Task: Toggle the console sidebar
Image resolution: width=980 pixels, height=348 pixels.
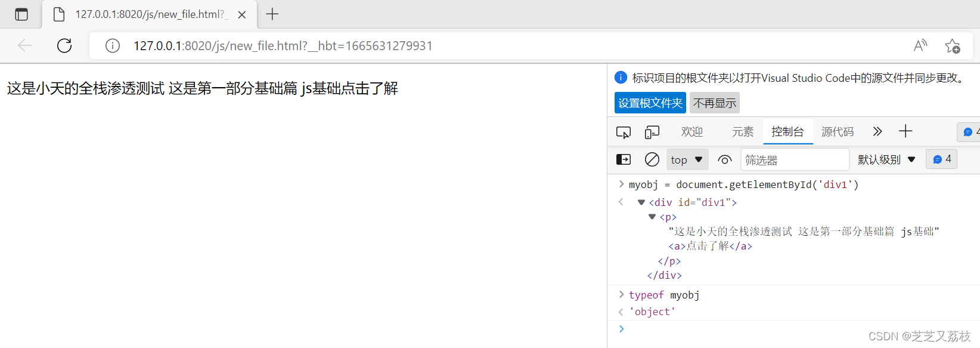Action: 624,159
